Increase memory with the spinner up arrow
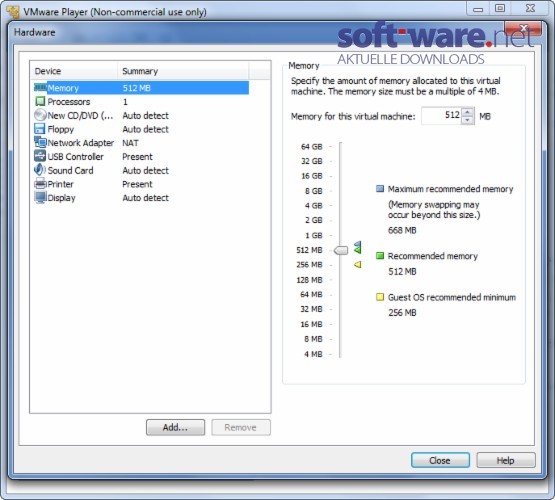Image resolution: width=555 pixels, height=500 pixels. (468, 112)
